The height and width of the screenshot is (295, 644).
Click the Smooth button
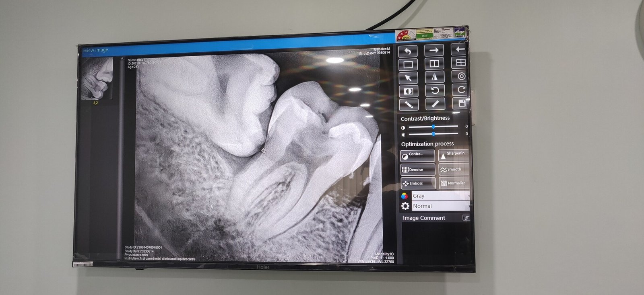(454, 169)
